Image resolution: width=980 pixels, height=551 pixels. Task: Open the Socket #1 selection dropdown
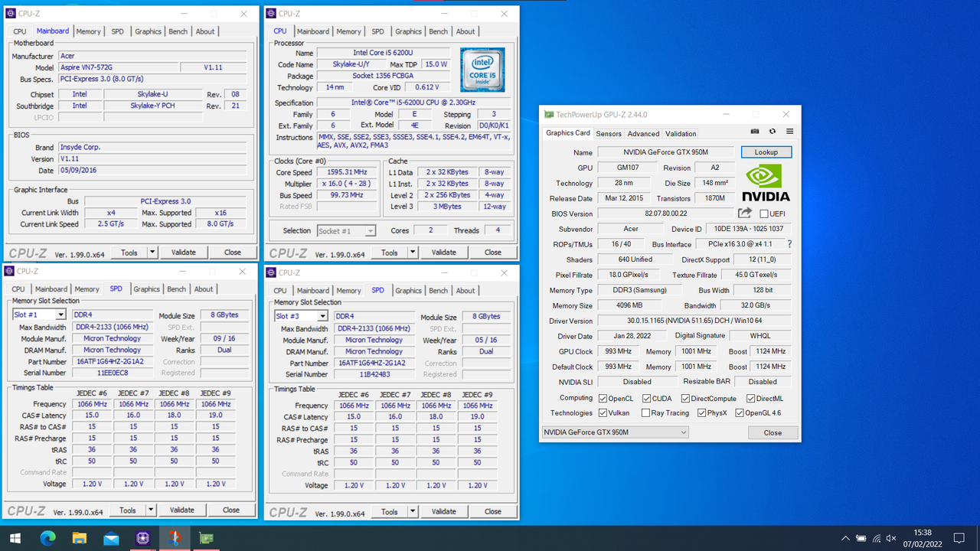(x=370, y=230)
